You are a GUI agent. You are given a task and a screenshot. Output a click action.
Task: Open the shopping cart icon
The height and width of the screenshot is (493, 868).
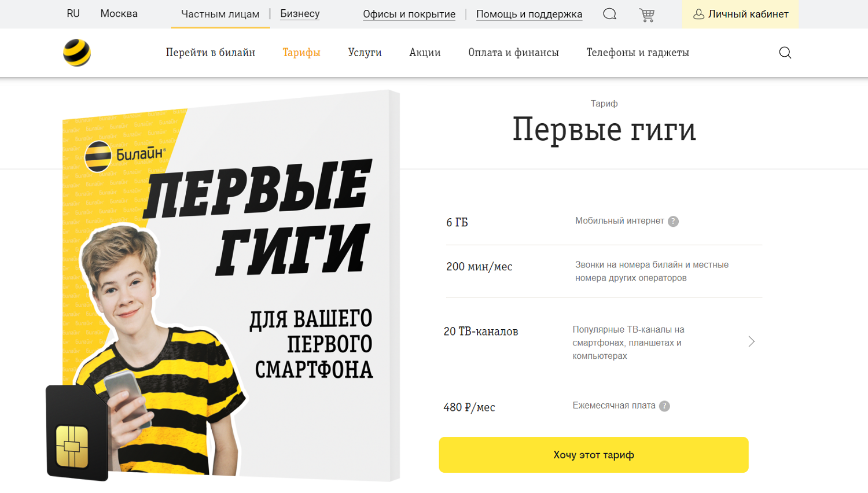(646, 15)
